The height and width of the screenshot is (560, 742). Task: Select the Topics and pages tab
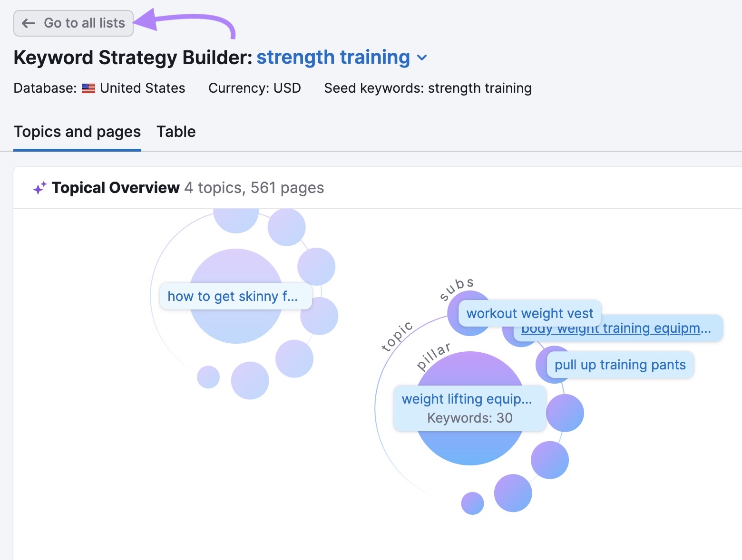[77, 132]
